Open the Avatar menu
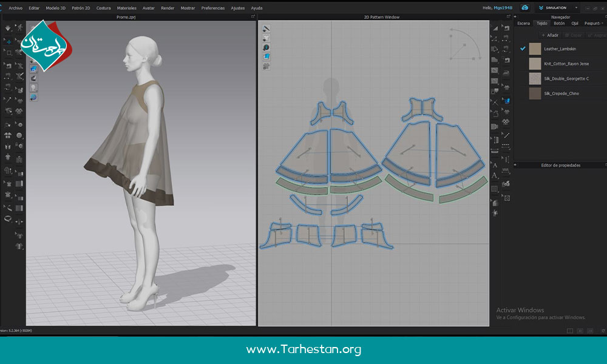Image resolution: width=607 pixels, height=364 pixels. 148,8
